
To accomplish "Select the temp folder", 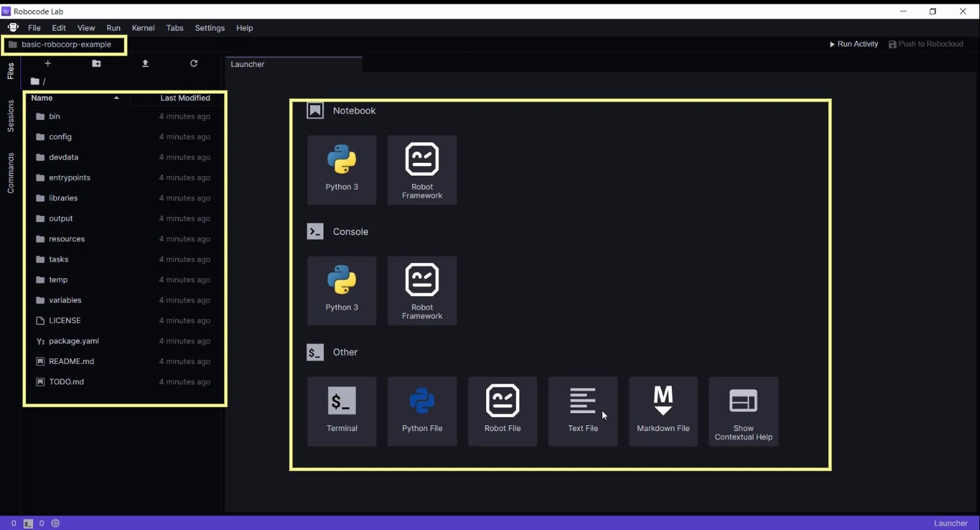I will click(x=124, y=280).
